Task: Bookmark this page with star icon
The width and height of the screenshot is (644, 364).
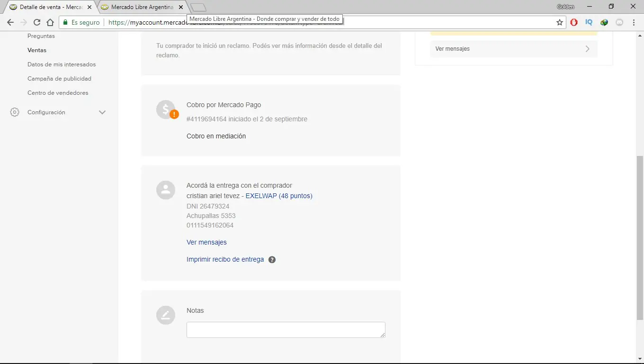Action: click(560, 22)
